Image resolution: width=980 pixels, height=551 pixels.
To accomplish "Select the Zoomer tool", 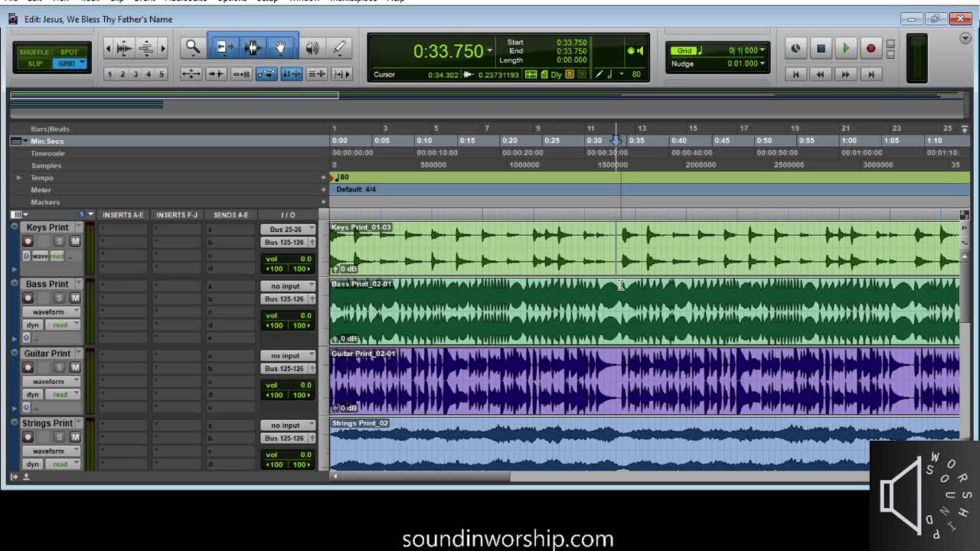I will 192,48.
